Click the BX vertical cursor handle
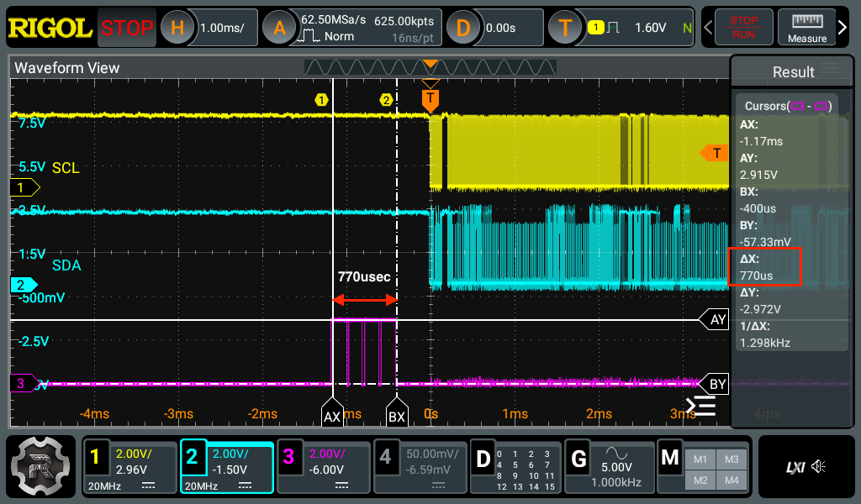This screenshot has width=861, height=504. 397,412
